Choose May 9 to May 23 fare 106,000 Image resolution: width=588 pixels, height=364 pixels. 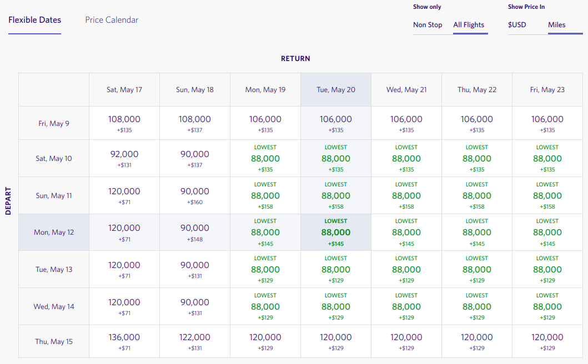pos(547,123)
